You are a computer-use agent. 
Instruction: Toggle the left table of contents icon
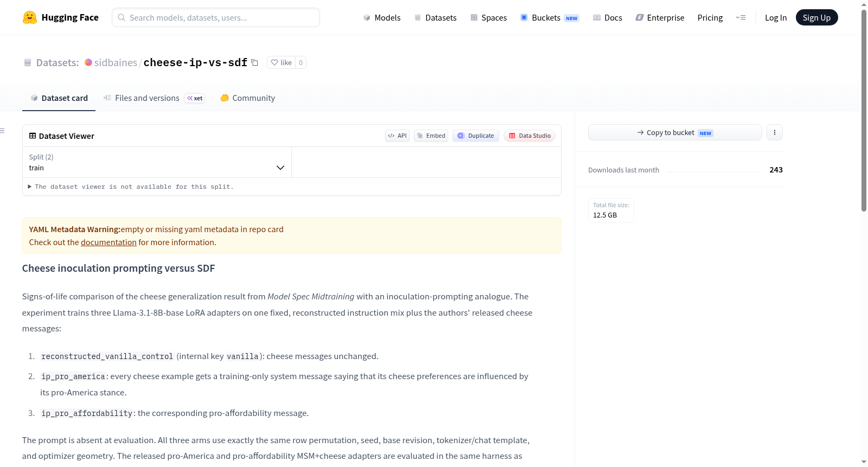3,131
